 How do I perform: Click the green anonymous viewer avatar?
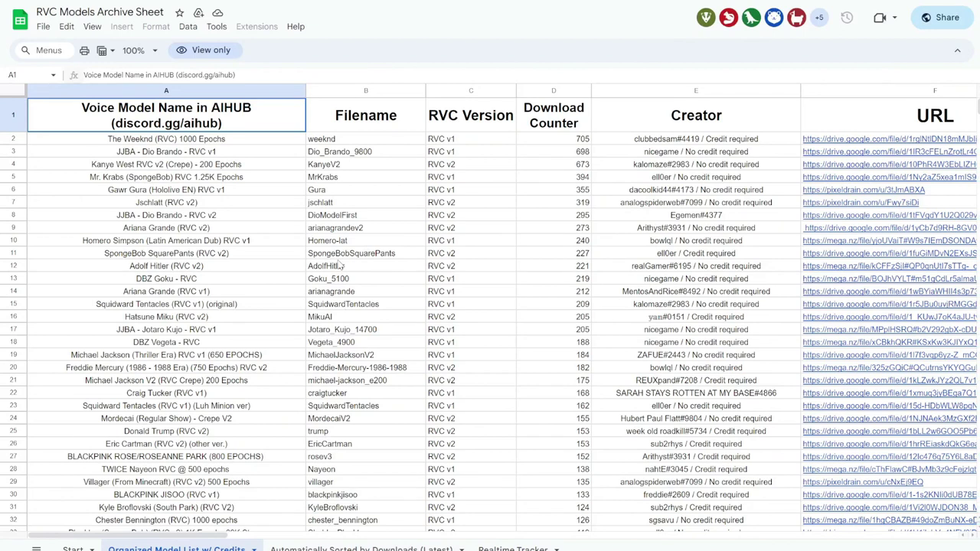tap(706, 18)
